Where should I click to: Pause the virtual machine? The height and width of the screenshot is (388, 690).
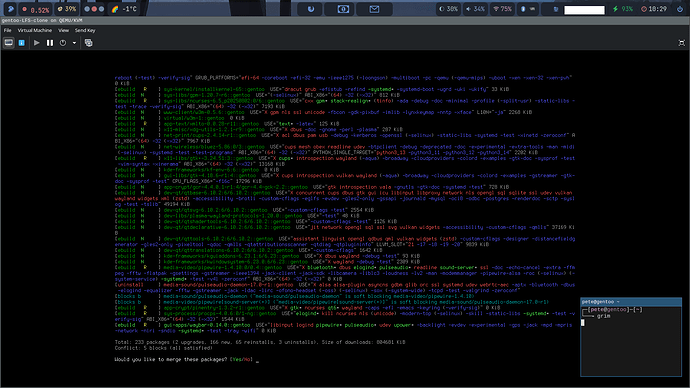click(50, 43)
